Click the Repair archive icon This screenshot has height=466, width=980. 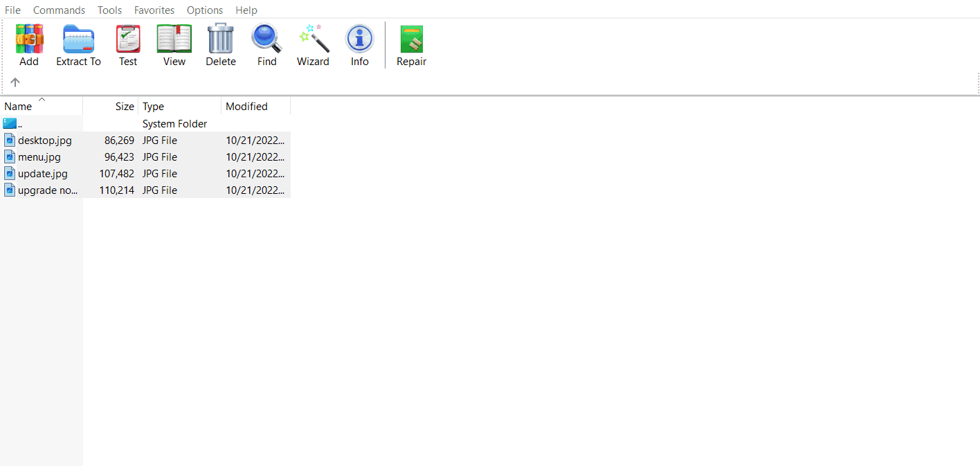412,39
